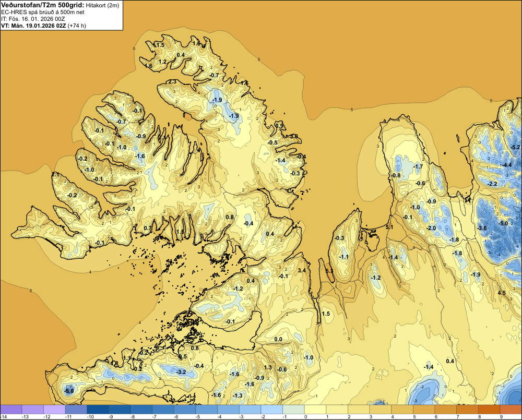Click the '5.3' temperature value on the map
522x420 pixels.
(329, 271)
